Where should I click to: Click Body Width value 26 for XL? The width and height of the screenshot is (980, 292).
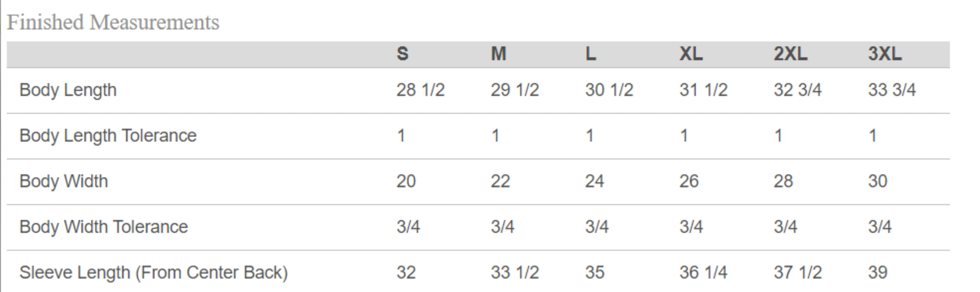tap(689, 181)
